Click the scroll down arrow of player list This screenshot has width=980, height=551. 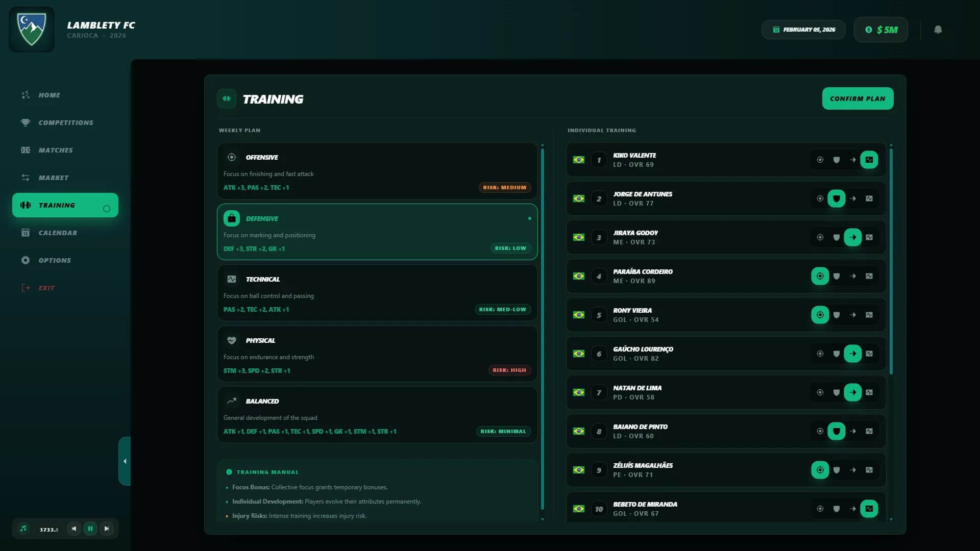tap(891, 519)
